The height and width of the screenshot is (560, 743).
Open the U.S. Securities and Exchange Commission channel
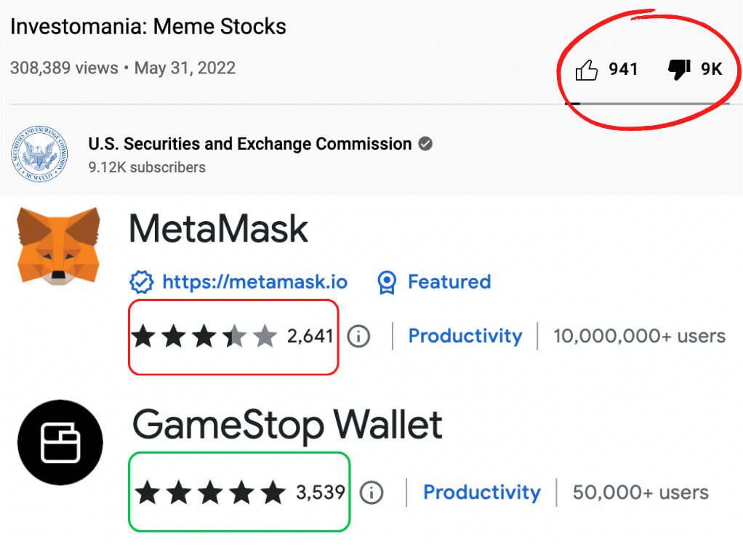[x=249, y=144]
